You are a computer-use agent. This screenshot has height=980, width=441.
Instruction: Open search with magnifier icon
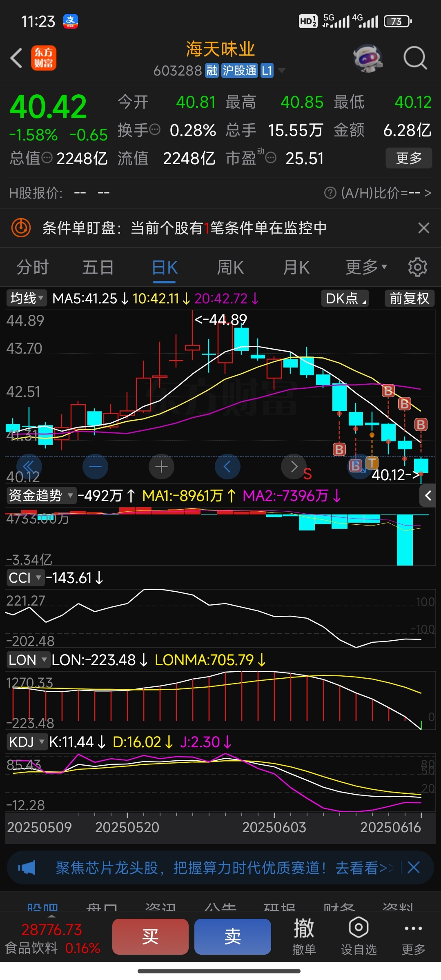click(x=415, y=58)
